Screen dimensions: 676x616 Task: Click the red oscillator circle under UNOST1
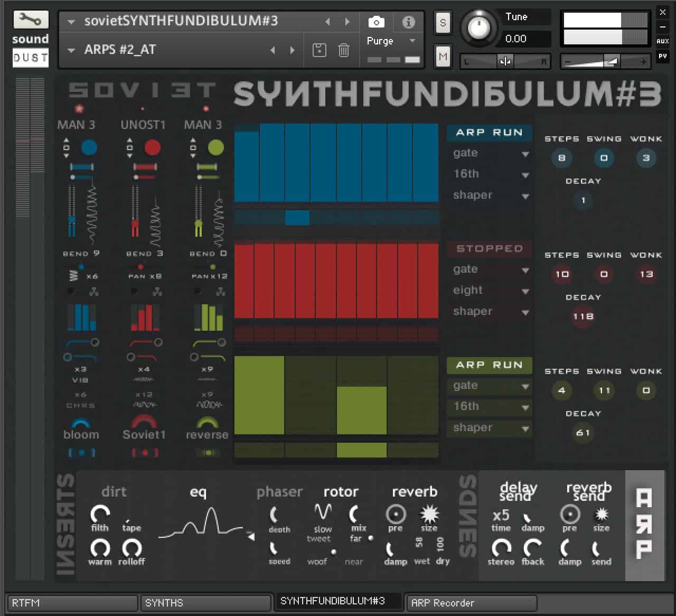click(152, 147)
